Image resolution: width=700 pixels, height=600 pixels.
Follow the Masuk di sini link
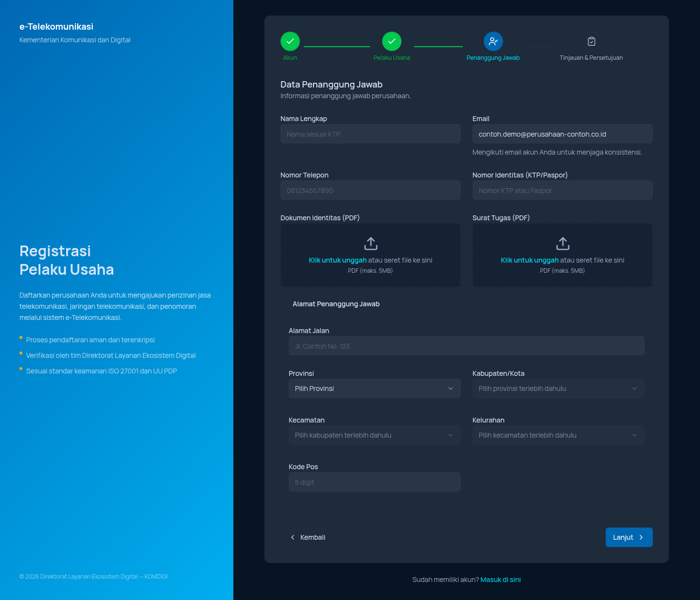(x=501, y=580)
